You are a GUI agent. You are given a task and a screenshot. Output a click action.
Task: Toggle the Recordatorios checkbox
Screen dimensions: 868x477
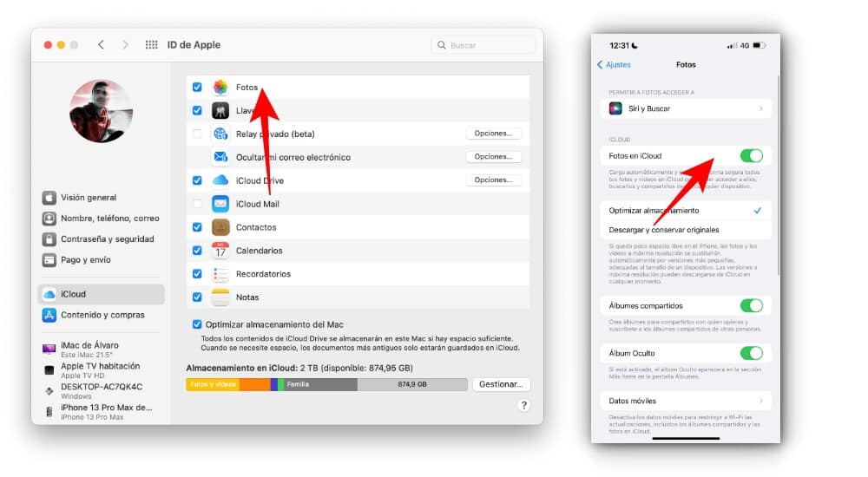(197, 274)
